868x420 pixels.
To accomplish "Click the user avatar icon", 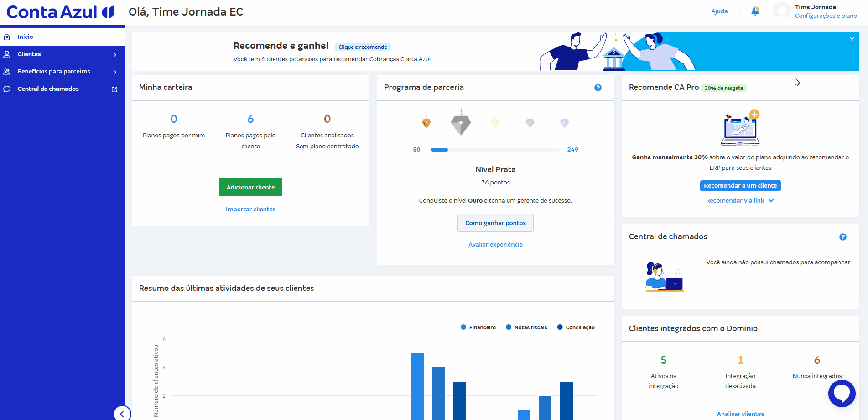I will (782, 11).
